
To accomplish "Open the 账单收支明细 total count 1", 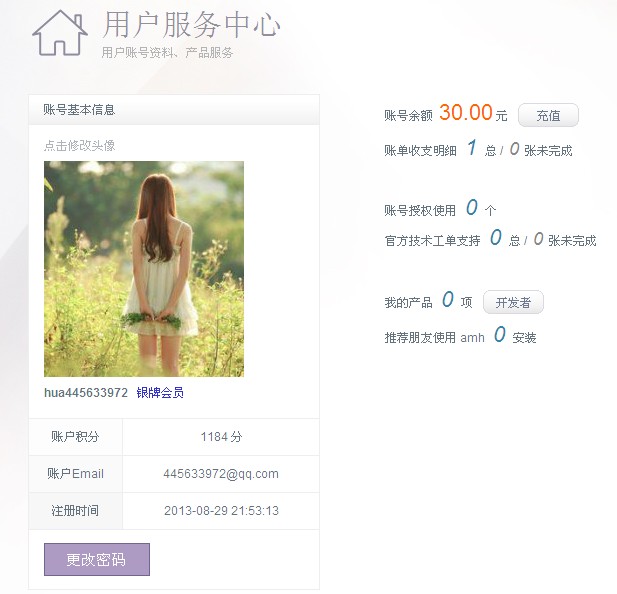I will [471, 149].
